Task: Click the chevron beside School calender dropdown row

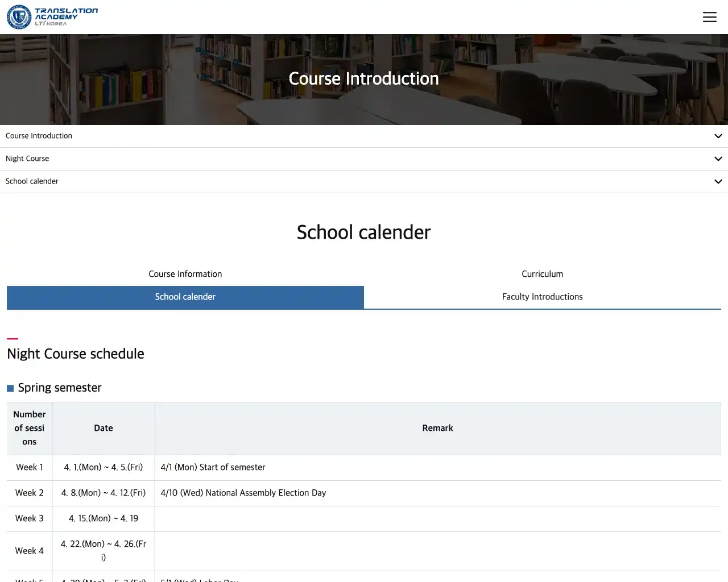Action: click(718, 182)
